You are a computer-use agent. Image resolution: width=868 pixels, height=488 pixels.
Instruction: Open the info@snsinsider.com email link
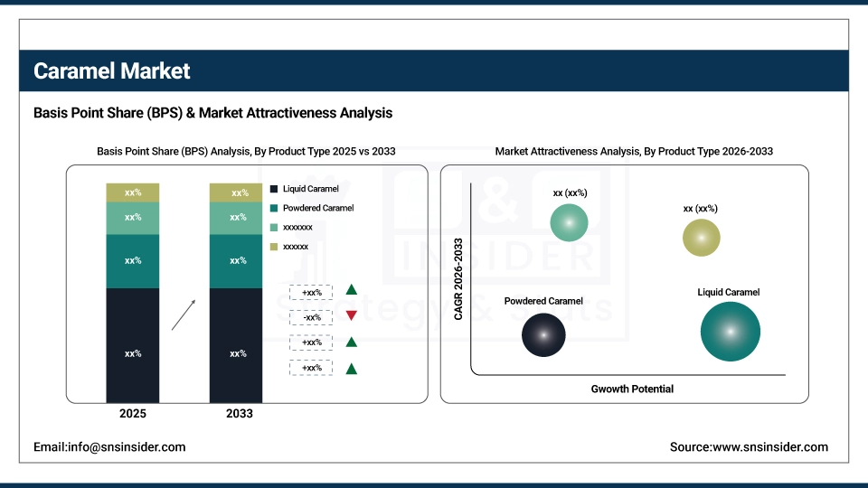[x=109, y=447]
